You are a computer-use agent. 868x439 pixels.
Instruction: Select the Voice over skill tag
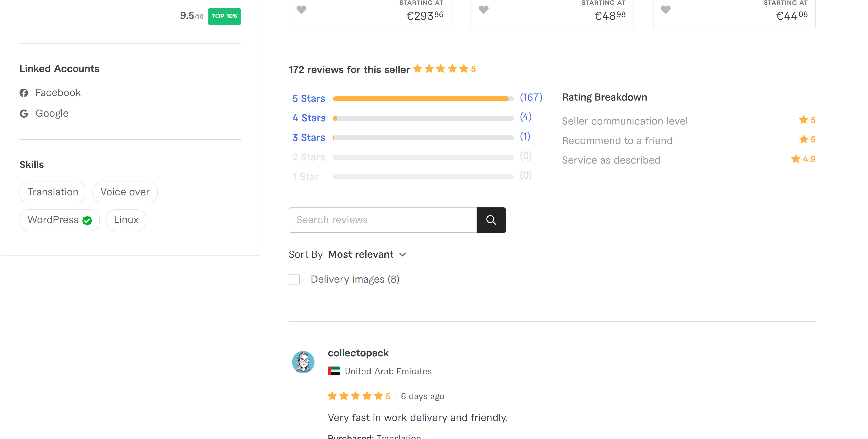125,192
